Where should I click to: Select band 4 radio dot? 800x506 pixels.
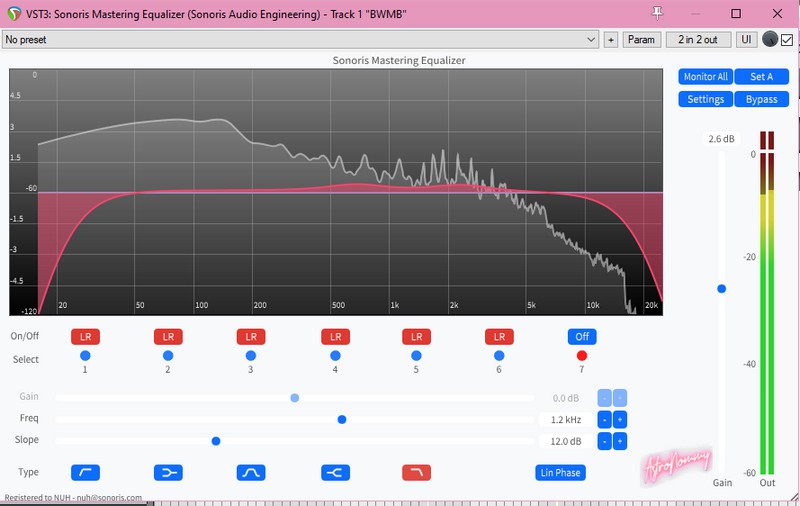[335, 355]
